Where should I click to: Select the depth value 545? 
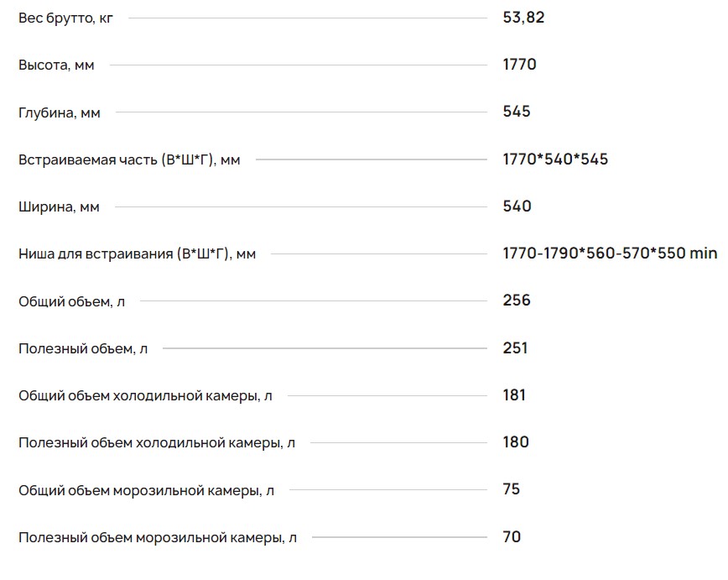click(x=517, y=112)
